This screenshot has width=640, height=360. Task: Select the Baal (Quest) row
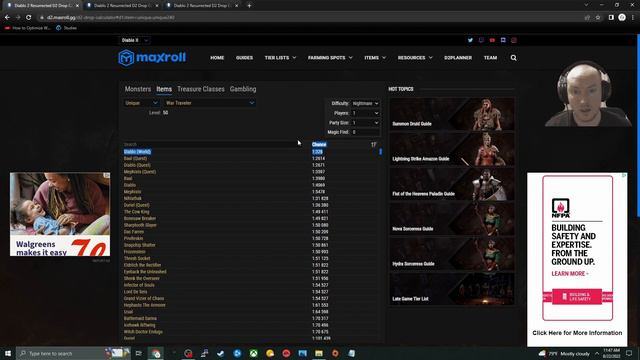tap(252, 158)
